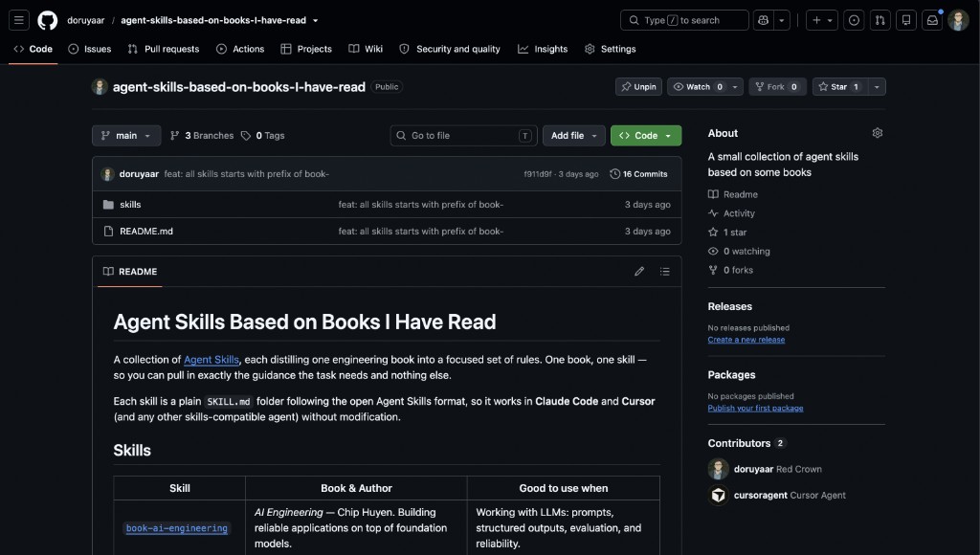This screenshot has width=980, height=555.
Task: Open the hamburger navigation menu
Action: click(19, 20)
